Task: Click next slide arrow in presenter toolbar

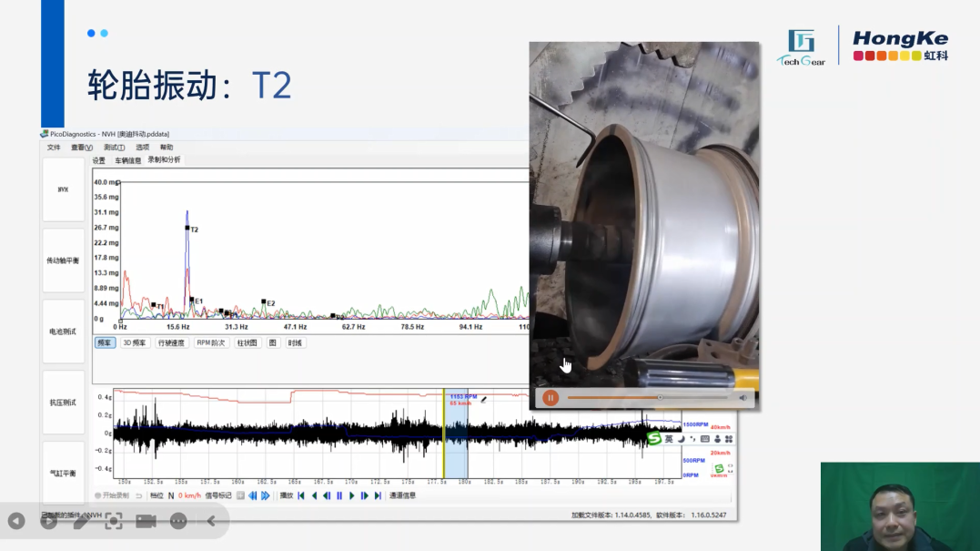Action: point(49,521)
